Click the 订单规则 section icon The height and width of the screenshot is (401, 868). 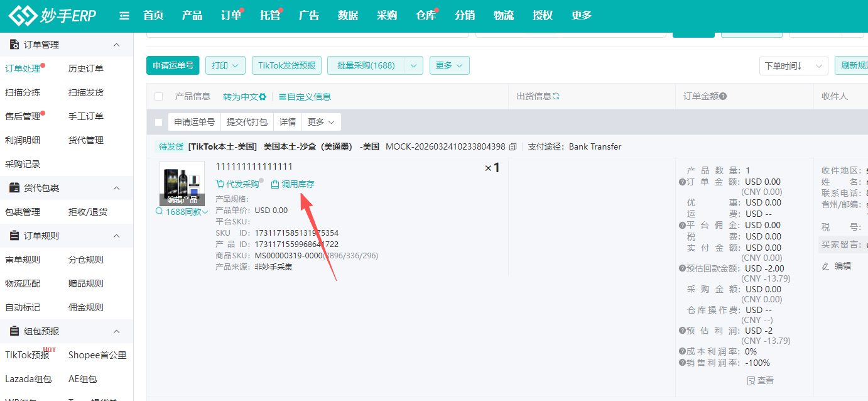click(14, 236)
